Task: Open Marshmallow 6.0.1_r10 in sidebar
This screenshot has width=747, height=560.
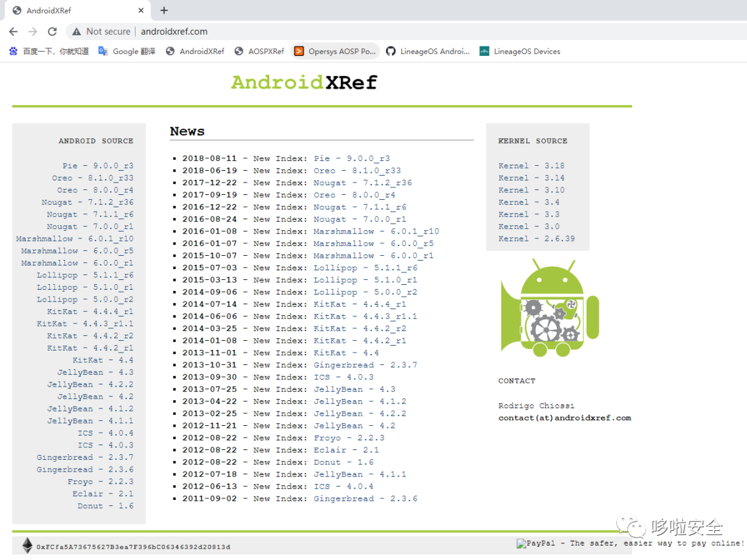Action: click(x=75, y=239)
